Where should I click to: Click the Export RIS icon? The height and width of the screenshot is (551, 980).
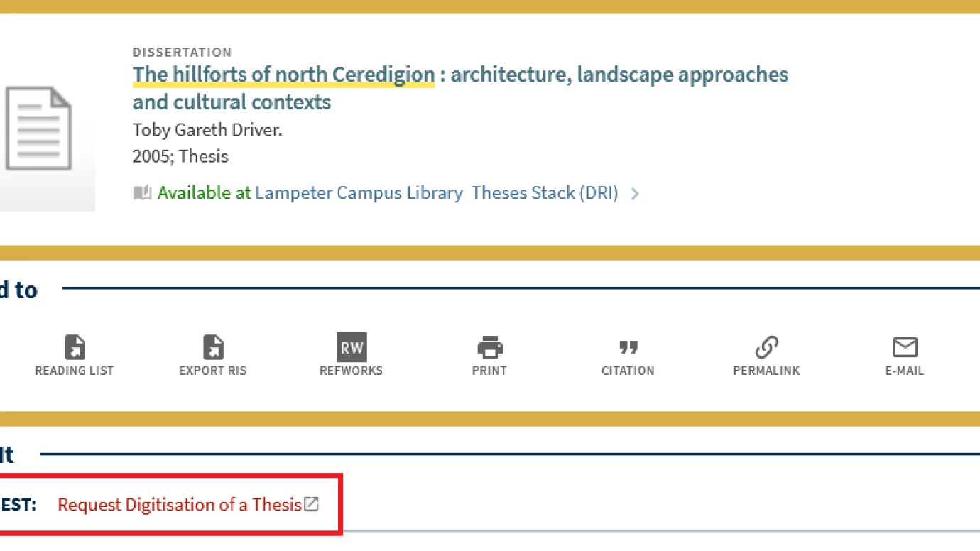click(x=212, y=348)
